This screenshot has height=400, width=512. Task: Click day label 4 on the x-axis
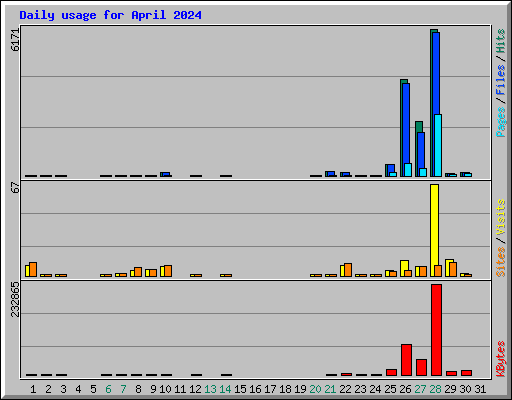[78, 389]
